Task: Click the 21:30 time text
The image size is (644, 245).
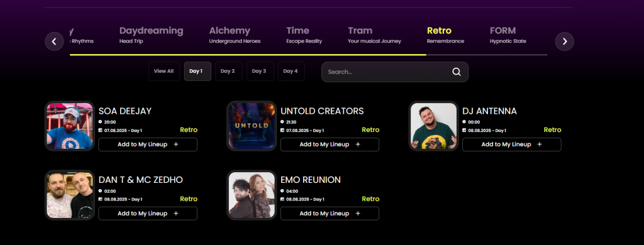Action: coord(291,122)
